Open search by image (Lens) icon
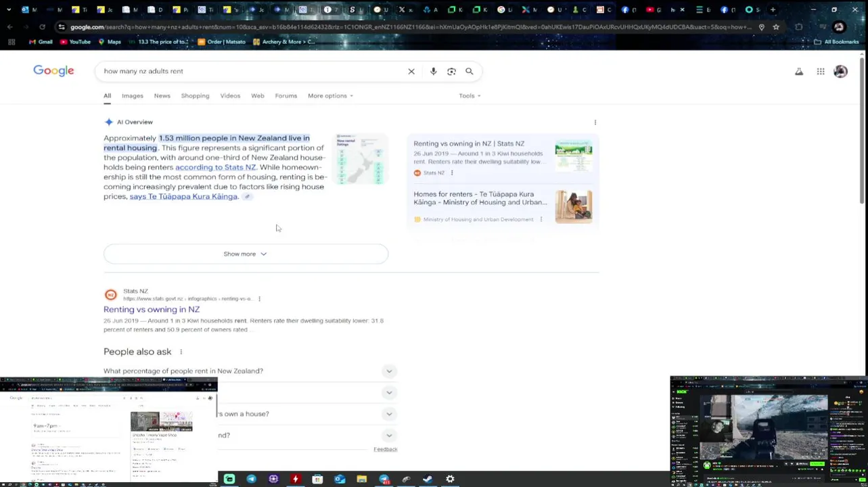Viewport: 868px width, 487px height. pyautogui.click(x=451, y=71)
